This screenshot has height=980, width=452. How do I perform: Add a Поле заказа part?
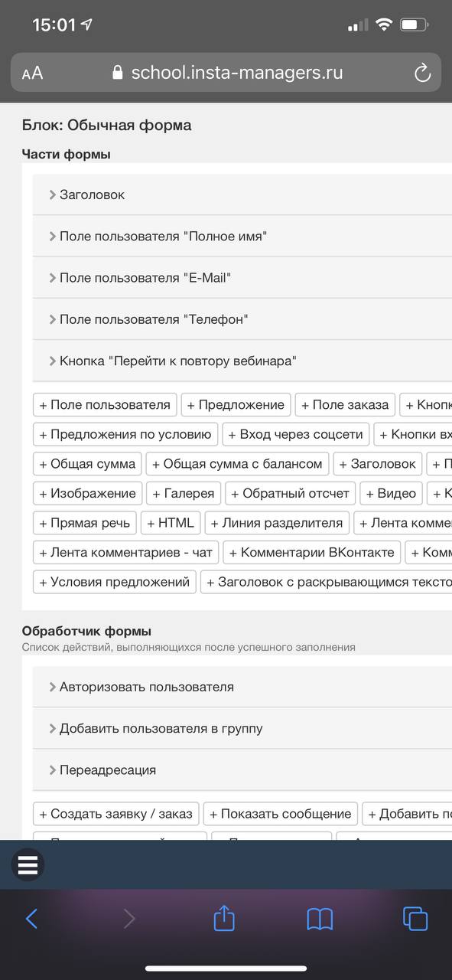pyautogui.click(x=345, y=404)
